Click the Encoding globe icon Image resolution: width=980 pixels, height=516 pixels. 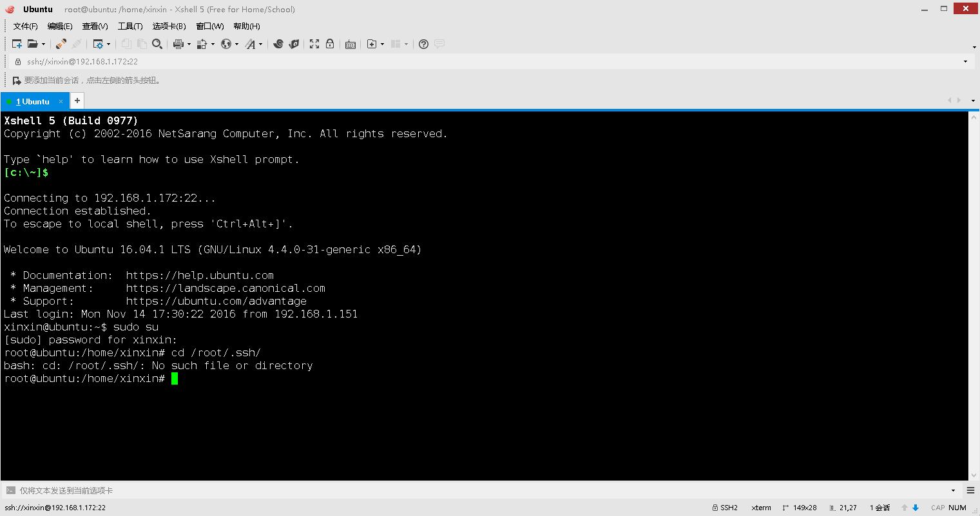tap(226, 44)
